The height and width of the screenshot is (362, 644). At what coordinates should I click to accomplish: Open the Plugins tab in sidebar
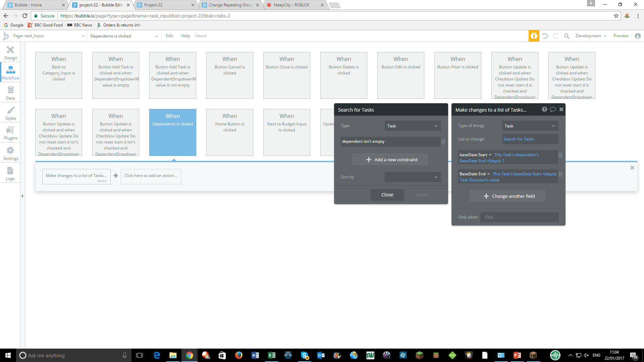10,133
